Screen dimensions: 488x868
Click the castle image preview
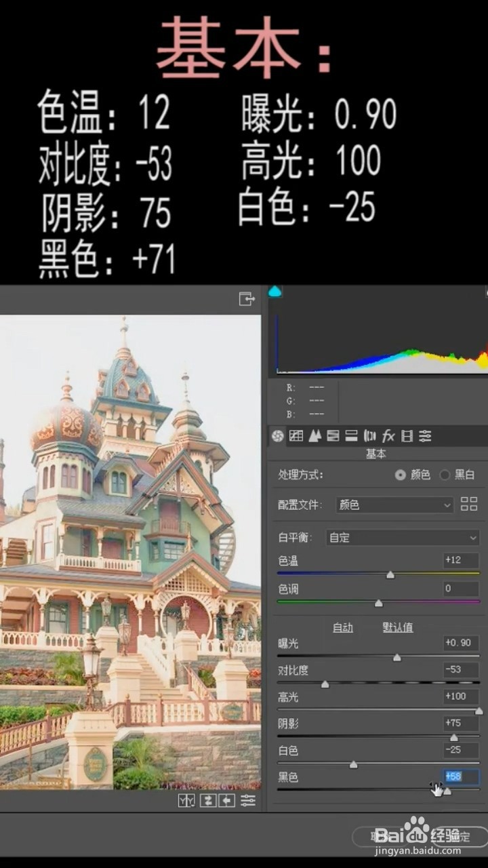130,552
